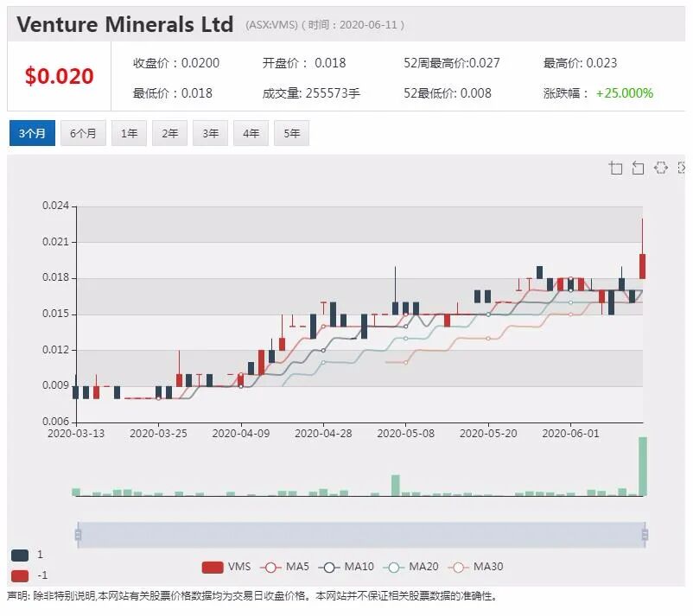The width and height of the screenshot is (693, 616).
Task: Click the $0.020 current price
Action: (60, 76)
